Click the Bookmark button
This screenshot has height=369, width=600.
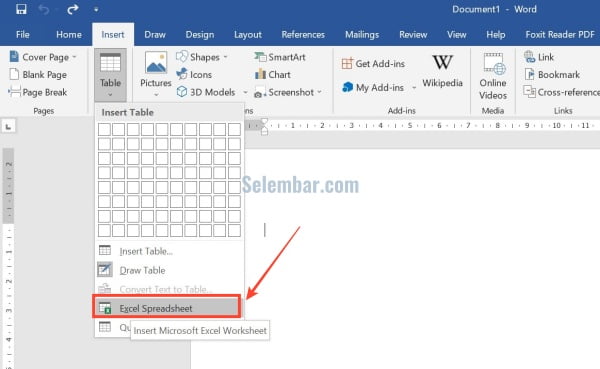(x=552, y=75)
